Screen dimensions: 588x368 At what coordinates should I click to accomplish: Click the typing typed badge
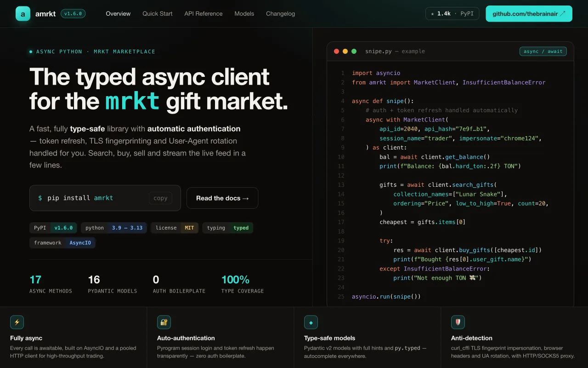pos(228,228)
